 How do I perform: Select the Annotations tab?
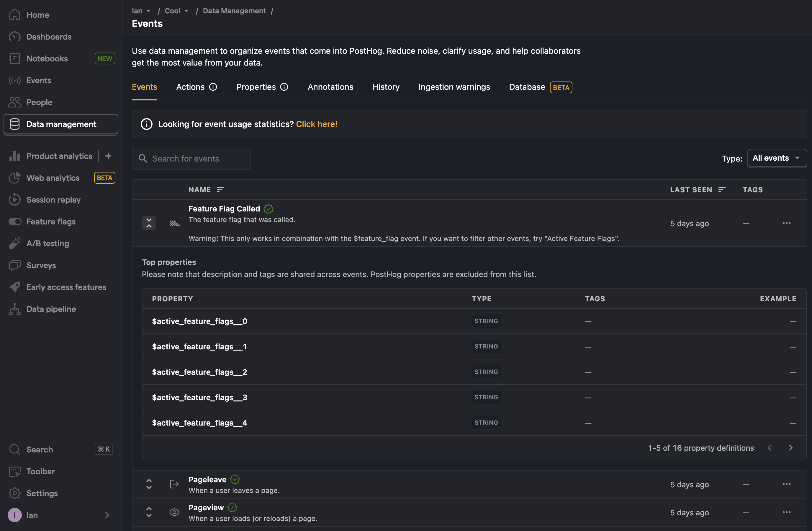(330, 87)
